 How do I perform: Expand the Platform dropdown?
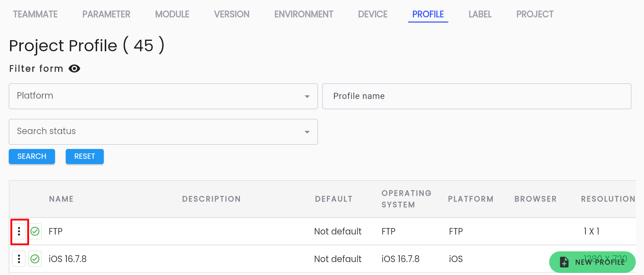click(x=163, y=96)
